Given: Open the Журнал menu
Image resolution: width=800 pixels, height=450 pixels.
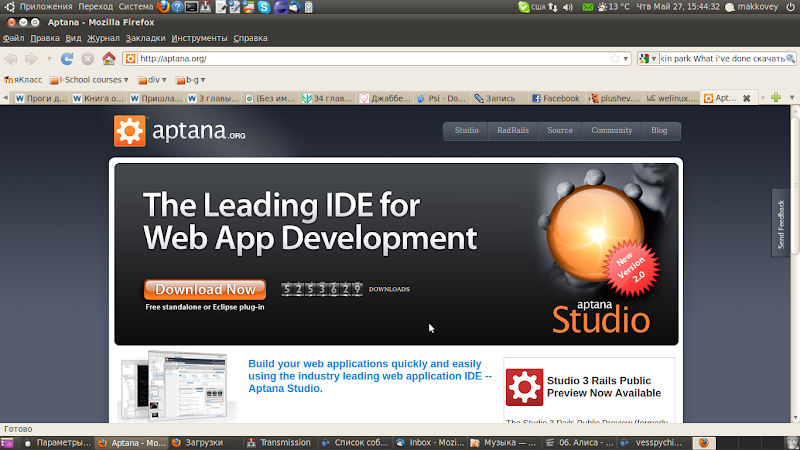Looking at the screenshot, I should (103, 38).
